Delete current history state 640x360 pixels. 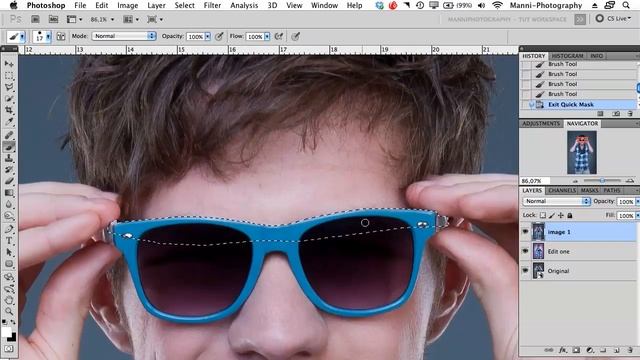[631, 114]
